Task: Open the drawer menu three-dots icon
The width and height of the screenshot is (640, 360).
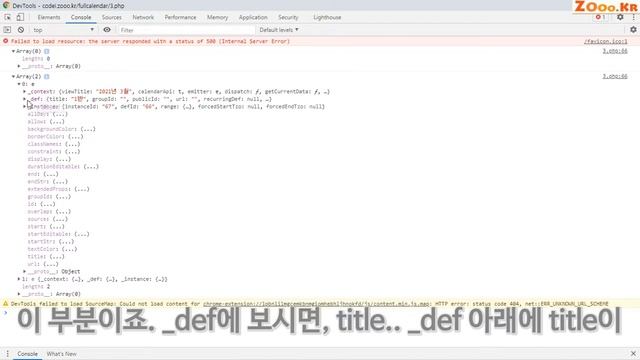Action: click(7, 354)
